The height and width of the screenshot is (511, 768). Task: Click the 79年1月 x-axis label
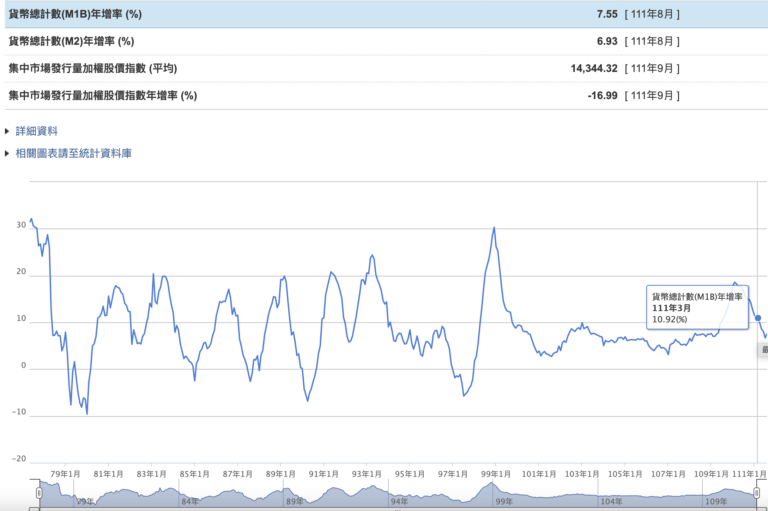[x=65, y=474]
